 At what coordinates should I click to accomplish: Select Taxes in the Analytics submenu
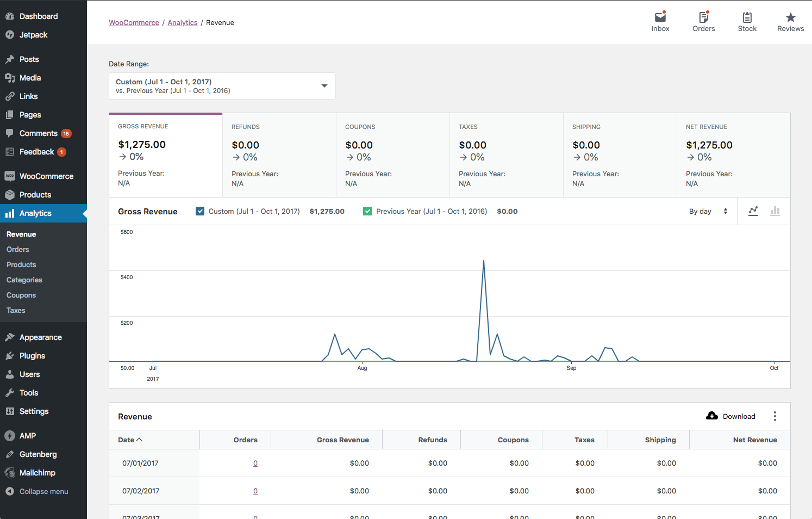tap(16, 310)
